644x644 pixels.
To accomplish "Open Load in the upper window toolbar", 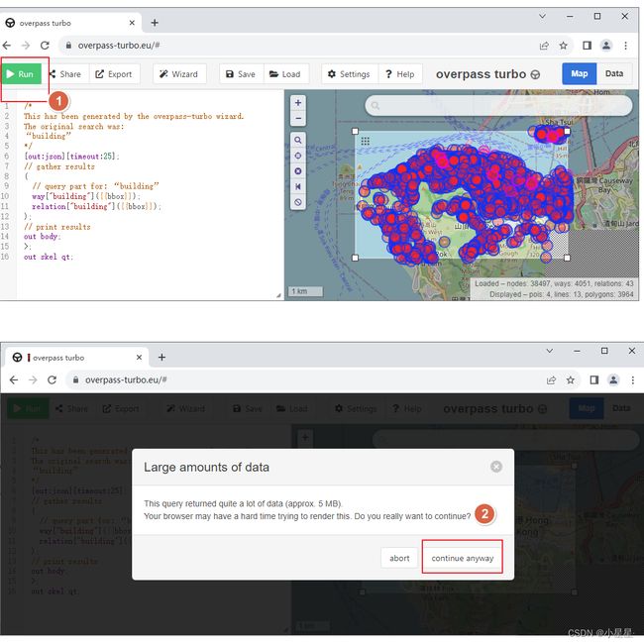I will click(285, 74).
